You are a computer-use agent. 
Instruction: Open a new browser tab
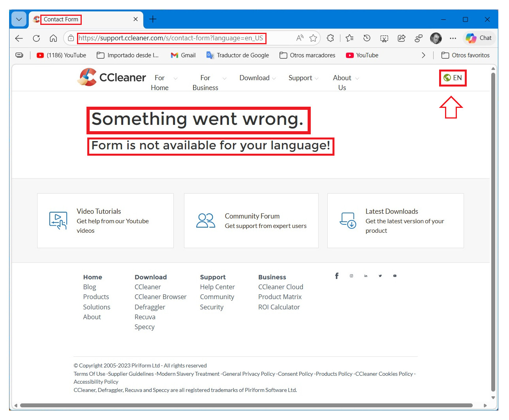pyautogui.click(x=153, y=19)
